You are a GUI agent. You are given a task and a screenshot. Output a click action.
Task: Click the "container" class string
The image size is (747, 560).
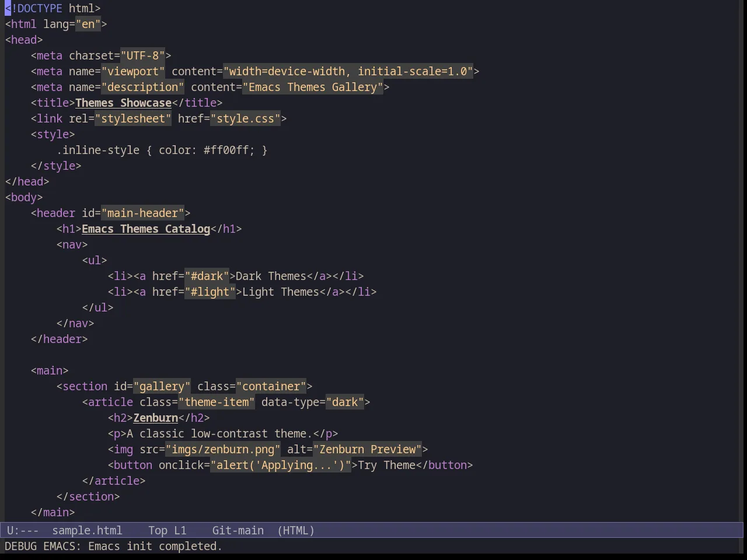tap(271, 386)
